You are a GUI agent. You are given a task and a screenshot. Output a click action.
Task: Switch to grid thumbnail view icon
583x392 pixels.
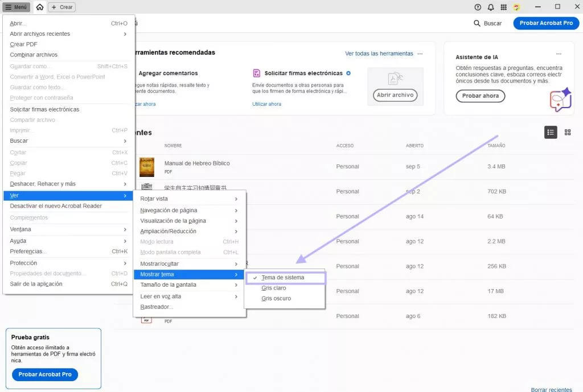pos(568,132)
